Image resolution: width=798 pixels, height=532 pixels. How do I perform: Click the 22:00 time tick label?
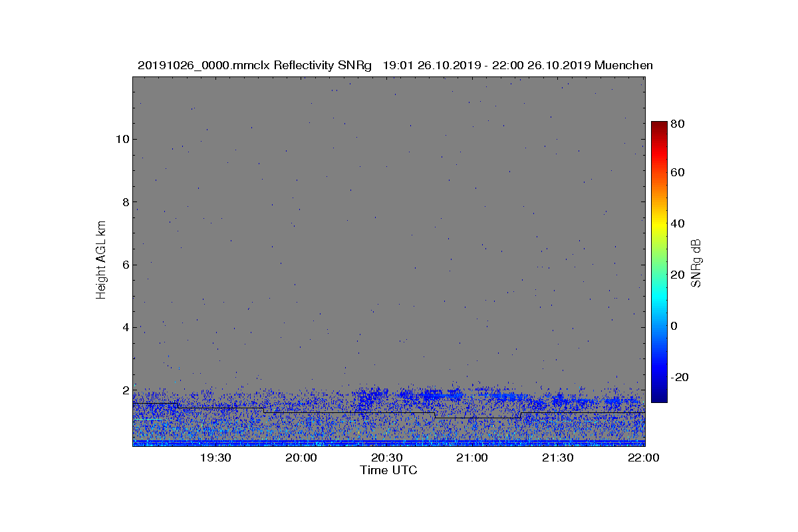(x=644, y=458)
